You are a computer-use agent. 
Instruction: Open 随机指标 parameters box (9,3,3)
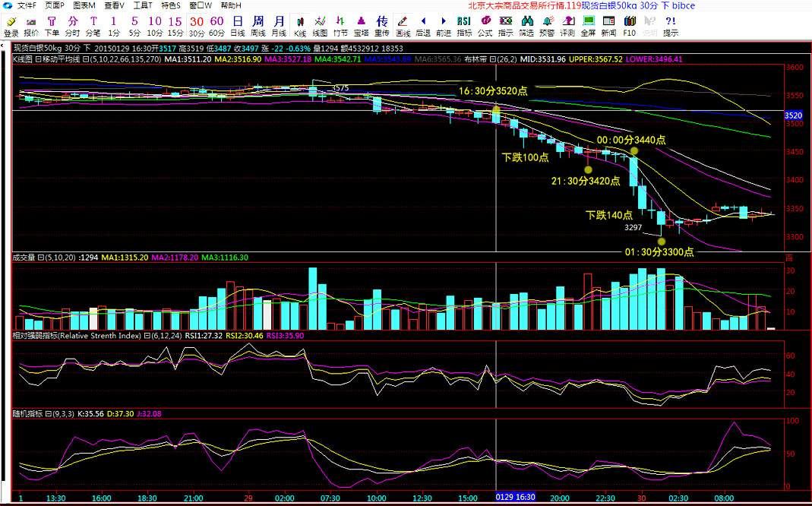click(x=63, y=414)
